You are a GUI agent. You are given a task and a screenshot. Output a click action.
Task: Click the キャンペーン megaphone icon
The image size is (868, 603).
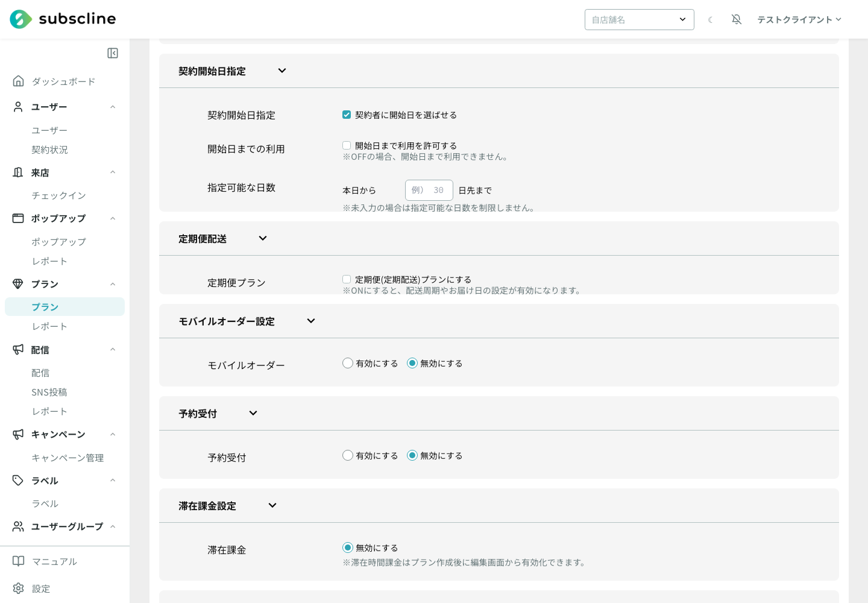coord(18,434)
